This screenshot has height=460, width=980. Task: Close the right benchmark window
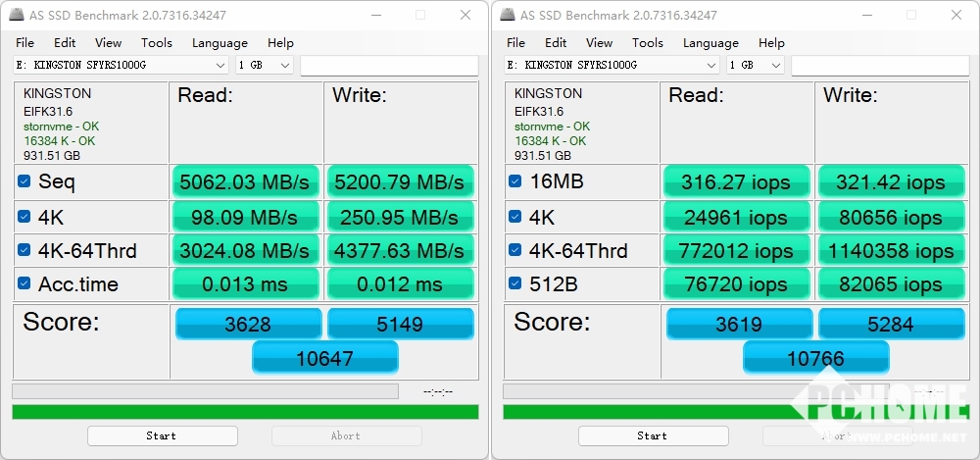(956, 15)
